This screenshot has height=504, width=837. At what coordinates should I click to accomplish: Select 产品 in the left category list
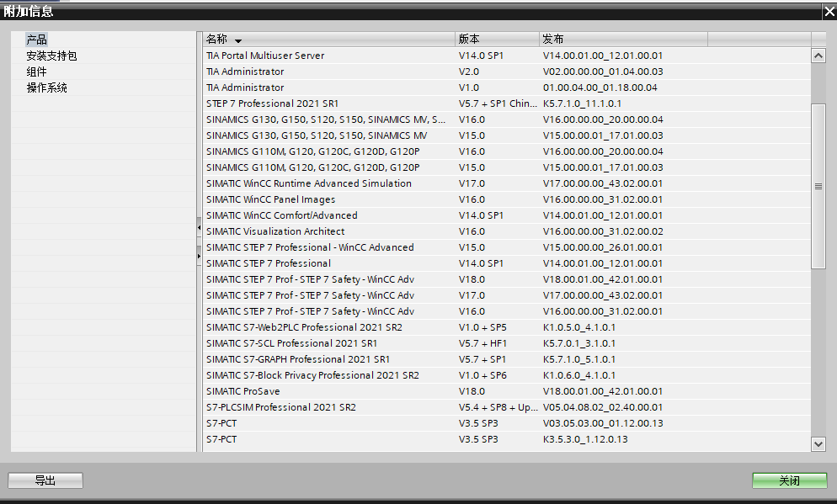tap(37, 40)
